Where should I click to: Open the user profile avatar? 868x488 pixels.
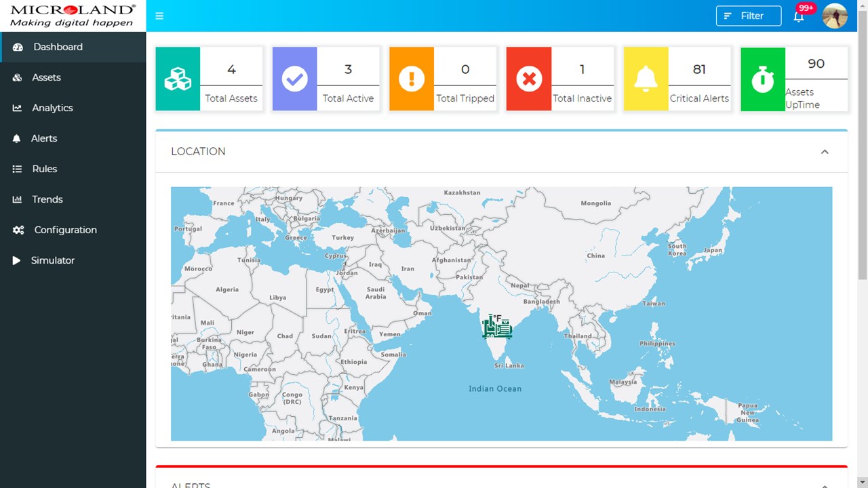(835, 16)
